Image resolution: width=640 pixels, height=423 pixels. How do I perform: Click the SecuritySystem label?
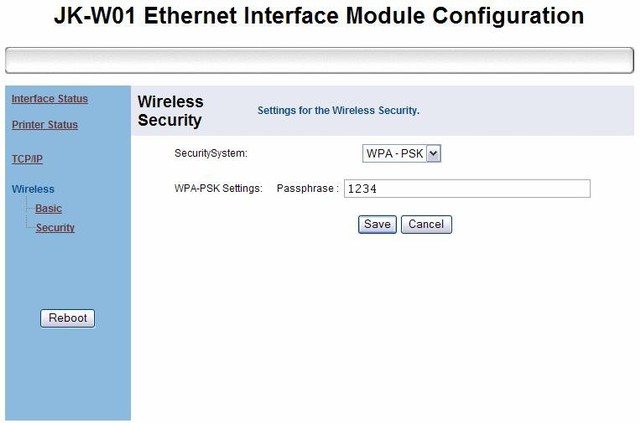pyautogui.click(x=210, y=153)
